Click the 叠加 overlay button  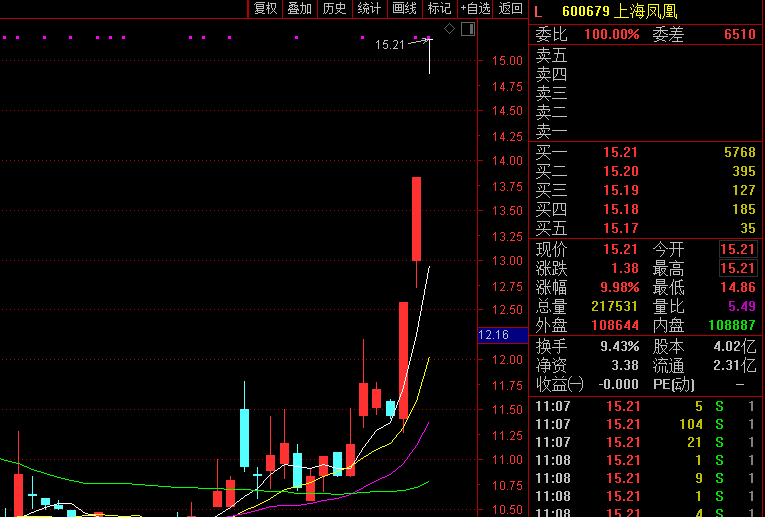coord(299,9)
